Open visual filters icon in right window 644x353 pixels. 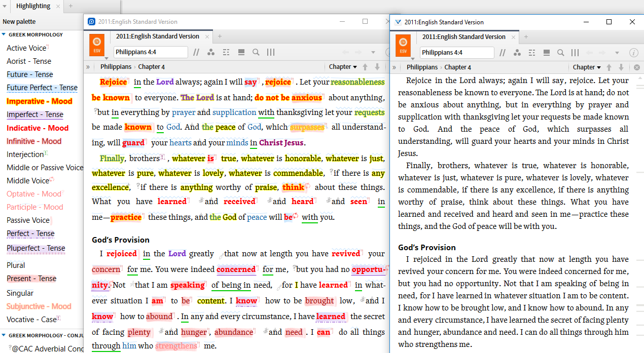(x=517, y=53)
